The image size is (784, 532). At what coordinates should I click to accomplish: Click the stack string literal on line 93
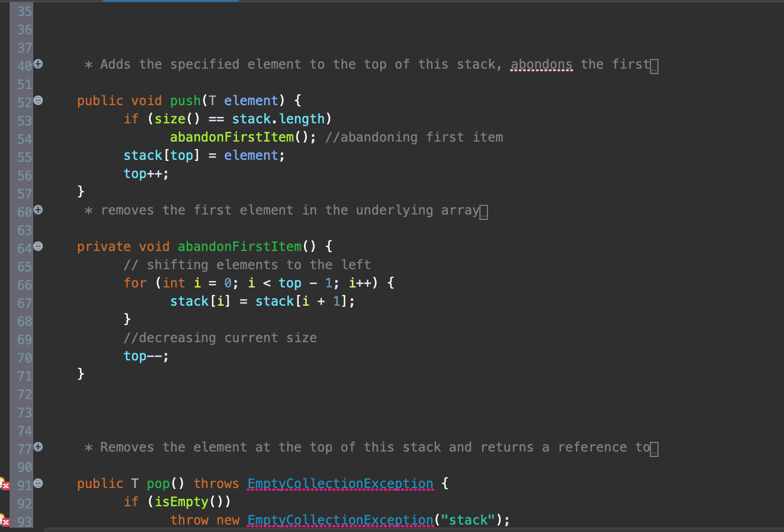(x=470, y=520)
